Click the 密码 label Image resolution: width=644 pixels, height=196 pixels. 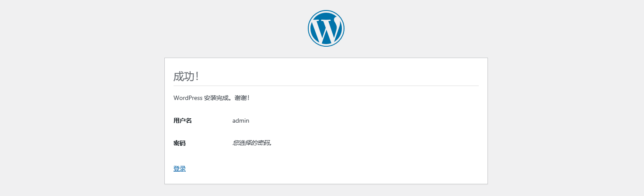click(180, 143)
